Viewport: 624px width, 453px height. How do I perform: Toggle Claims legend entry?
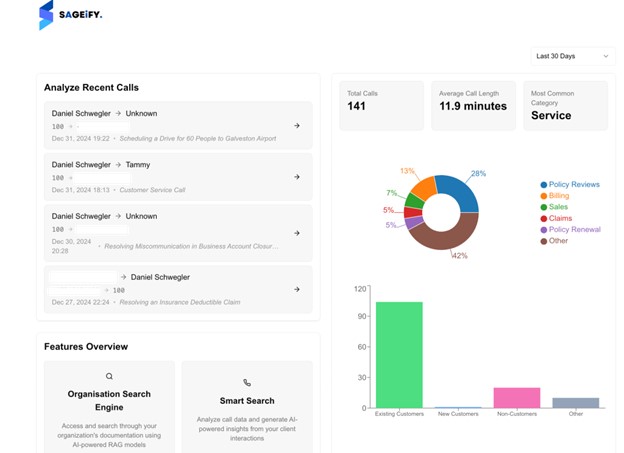[559, 218]
